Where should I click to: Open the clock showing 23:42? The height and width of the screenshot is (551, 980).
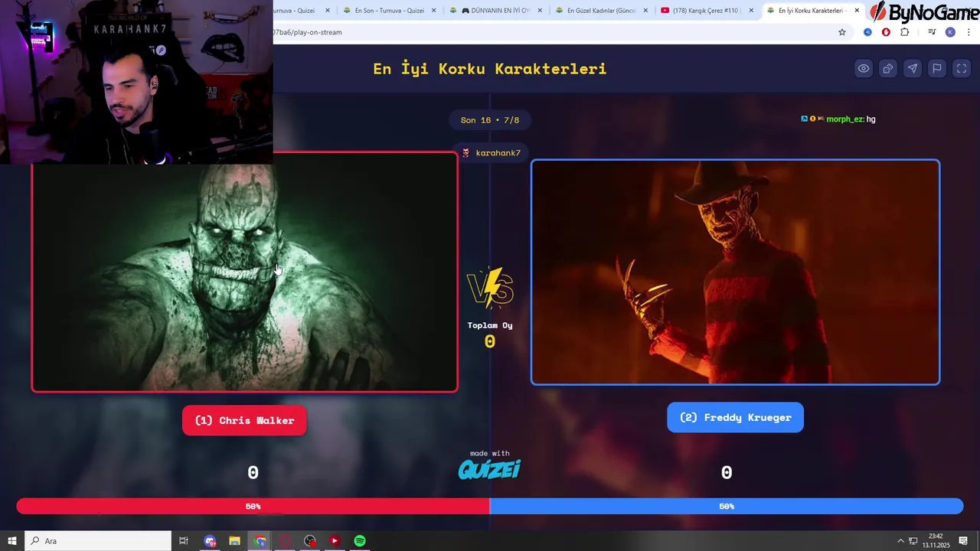point(936,541)
